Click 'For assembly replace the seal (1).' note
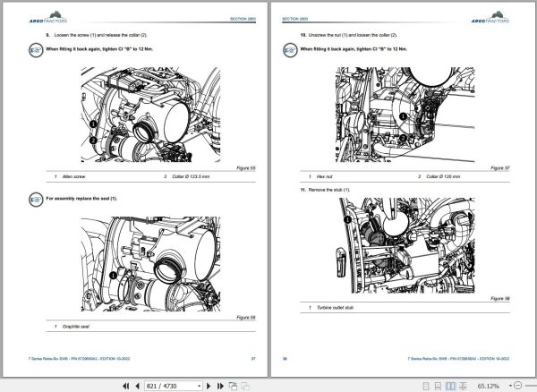Screen dimensions: 537x392 click(x=81, y=198)
